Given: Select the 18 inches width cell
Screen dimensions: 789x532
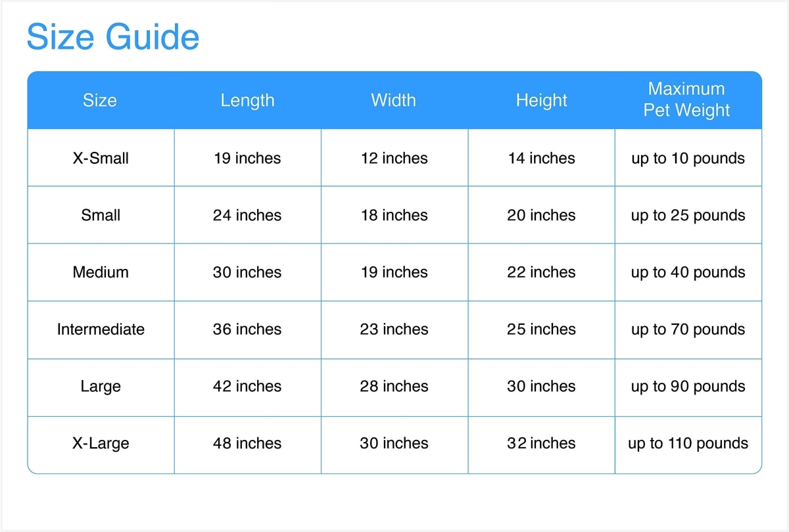Looking at the screenshot, I should tap(394, 216).
